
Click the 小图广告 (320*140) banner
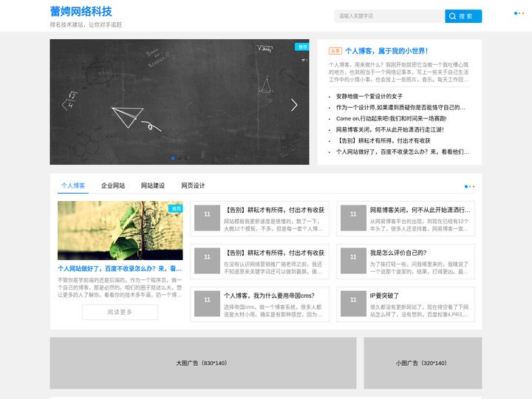[423, 363]
